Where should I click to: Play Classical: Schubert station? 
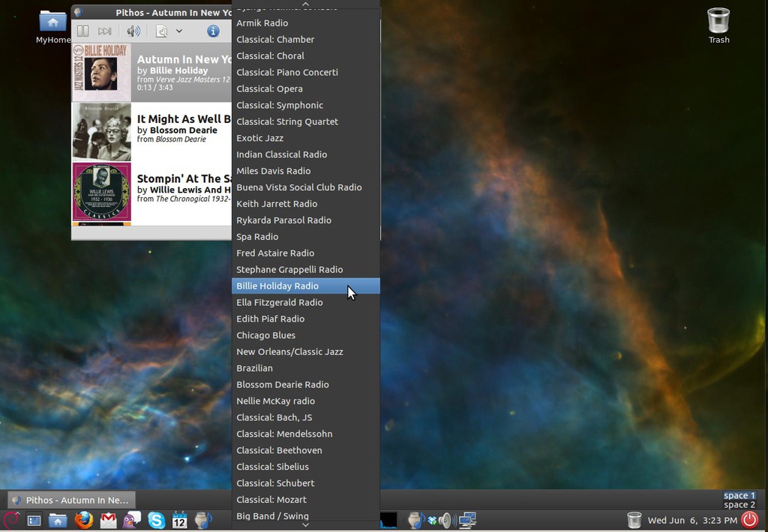click(x=306, y=483)
